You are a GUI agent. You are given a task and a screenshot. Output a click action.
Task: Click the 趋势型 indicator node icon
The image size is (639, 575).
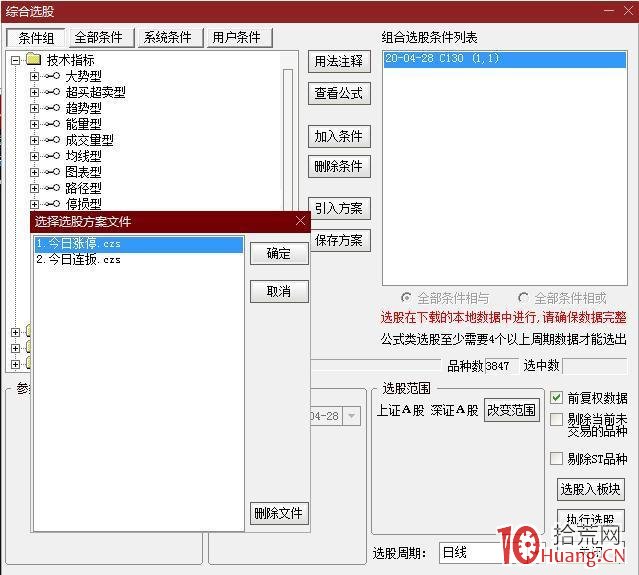(x=53, y=108)
